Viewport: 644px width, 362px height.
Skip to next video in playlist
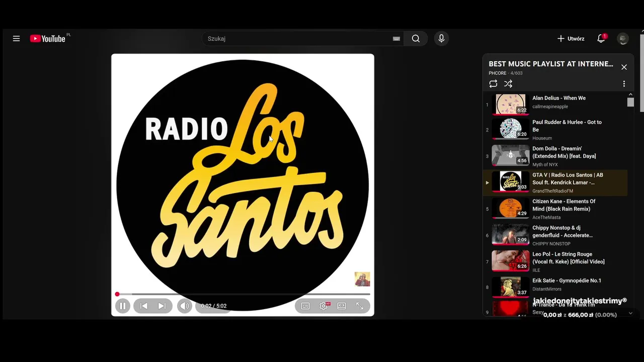point(162,306)
